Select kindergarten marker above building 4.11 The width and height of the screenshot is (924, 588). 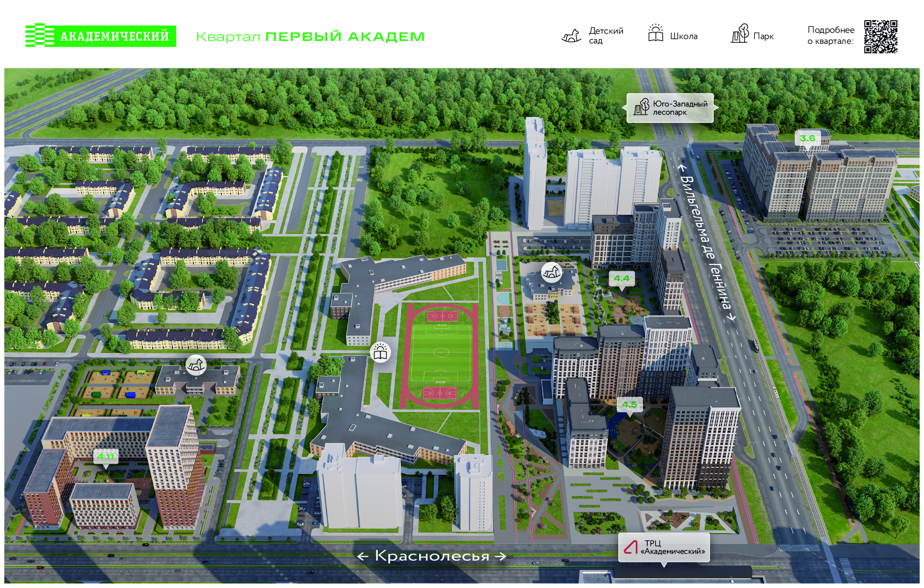point(196,365)
